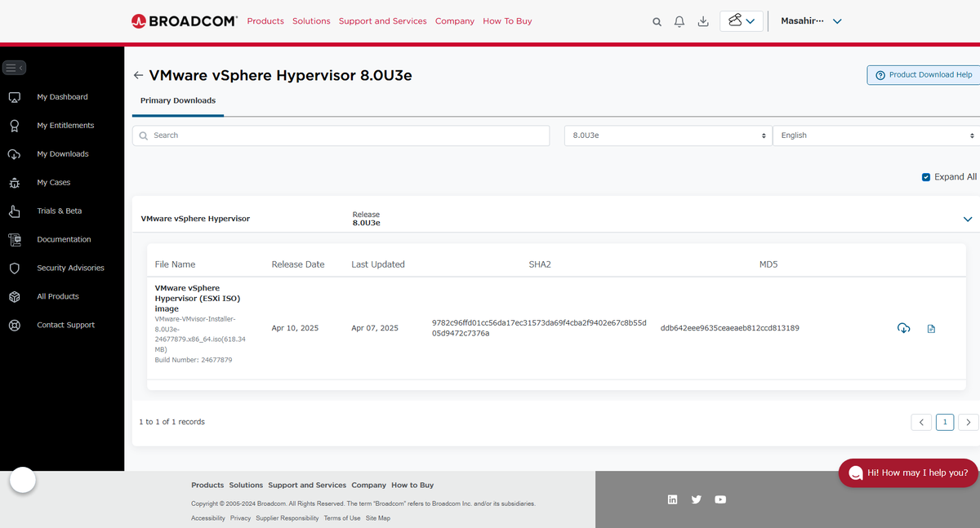The image size is (980, 528).
Task: Open Terms of Use footer link
Action: [342, 518]
